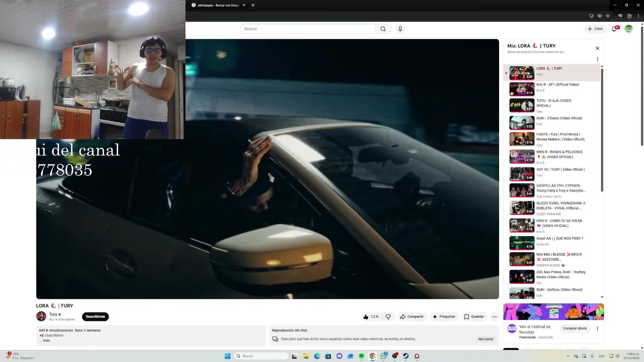Screen dimensions: 644x362
Task: Open a new Chrome tab with plus
Action: [x=253, y=5]
